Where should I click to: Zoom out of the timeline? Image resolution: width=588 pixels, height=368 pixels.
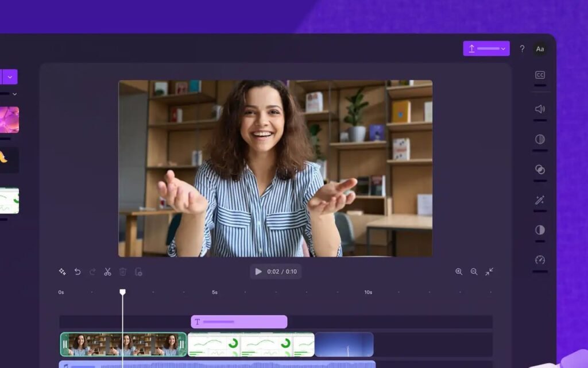(x=474, y=271)
